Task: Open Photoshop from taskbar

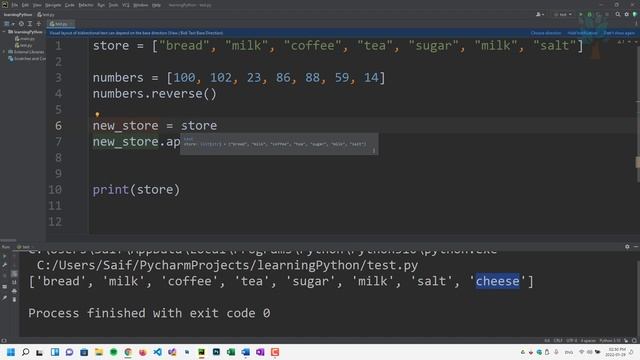Action: [216, 352]
